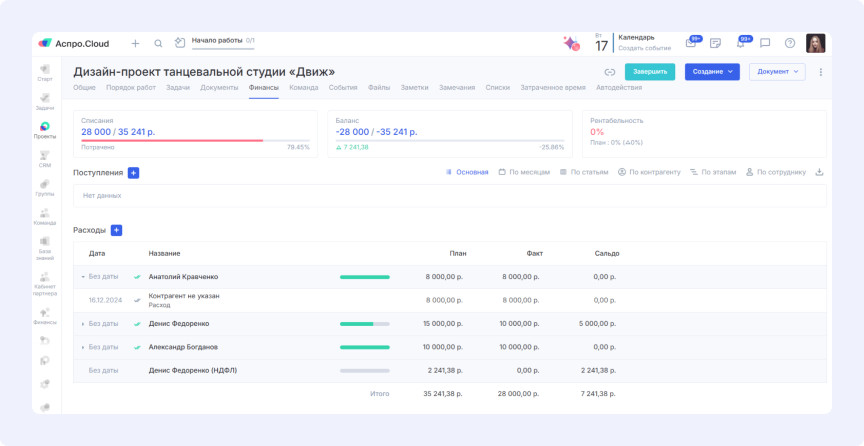Expand the Александр Богданов expense group
864x446 pixels.
click(83, 347)
